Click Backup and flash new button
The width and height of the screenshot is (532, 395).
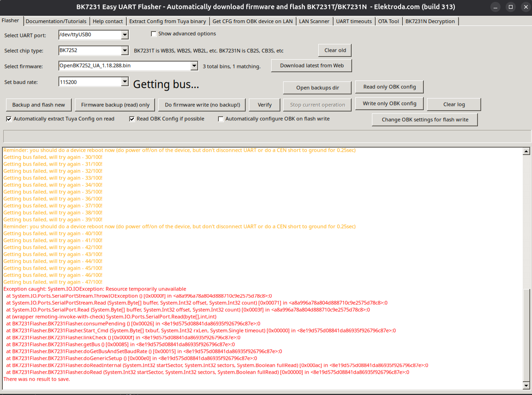(x=39, y=105)
